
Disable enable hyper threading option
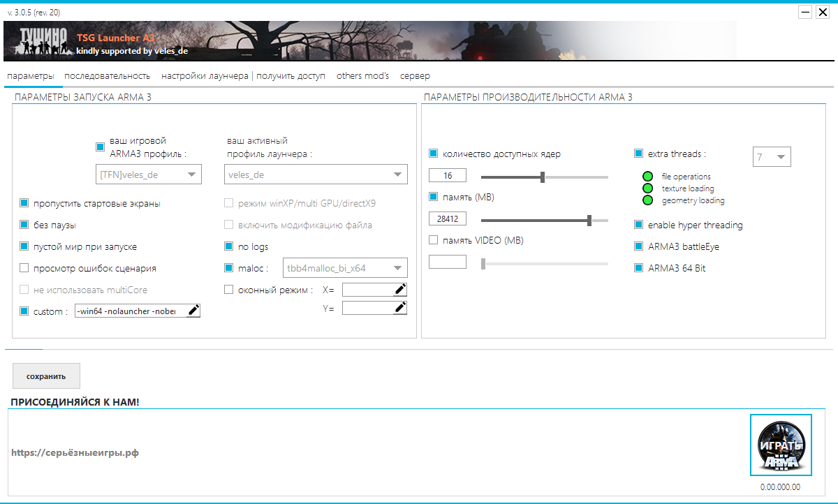(x=638, y=225)
